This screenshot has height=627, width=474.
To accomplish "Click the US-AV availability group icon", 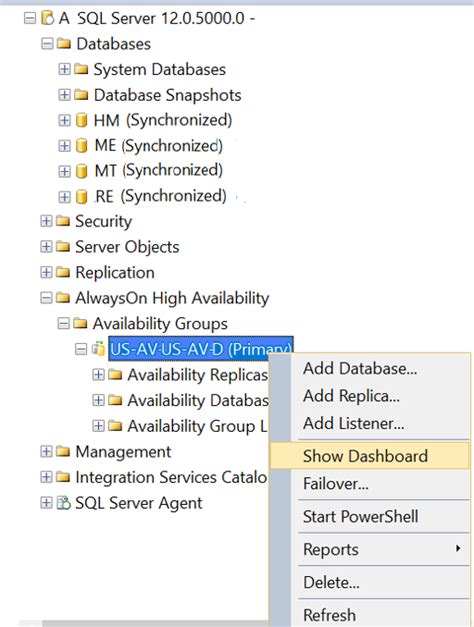I will [x=98, y=349].
